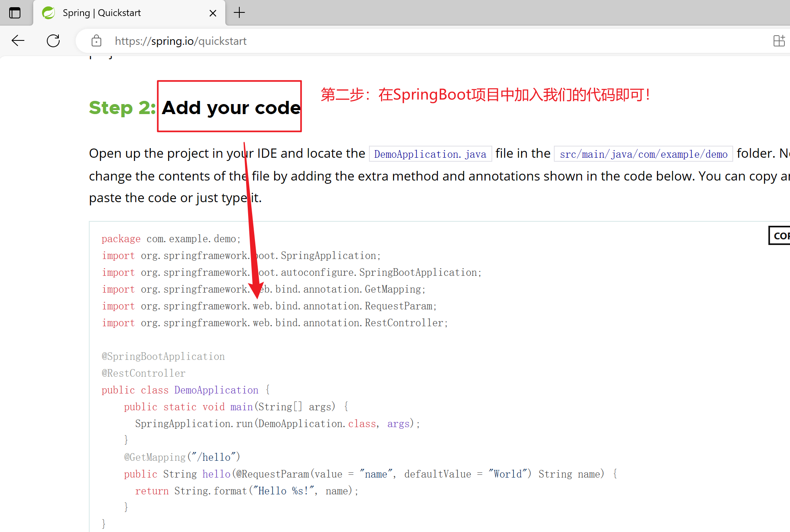Click the green Step 2: heading text

click(122, 108)
